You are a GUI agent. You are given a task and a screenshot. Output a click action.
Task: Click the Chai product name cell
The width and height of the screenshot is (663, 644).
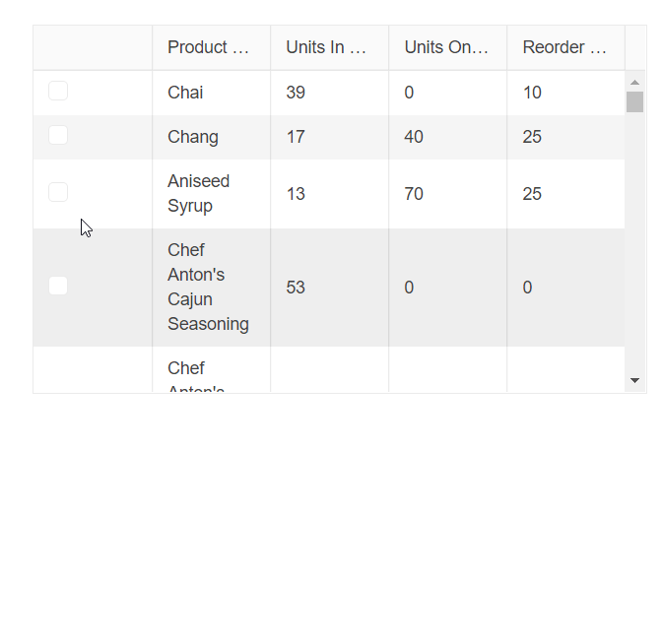[186, 93]
